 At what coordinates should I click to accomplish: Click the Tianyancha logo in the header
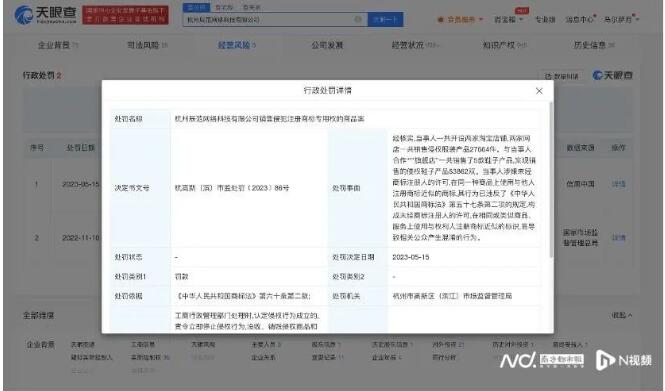tap(45, 15)
